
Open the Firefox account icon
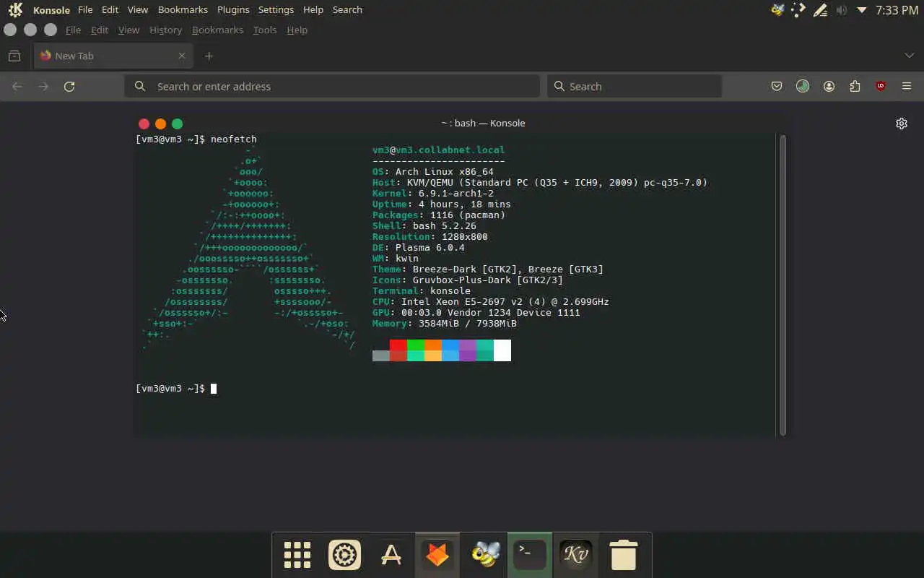pyautogui.click(x=829, y=86)
